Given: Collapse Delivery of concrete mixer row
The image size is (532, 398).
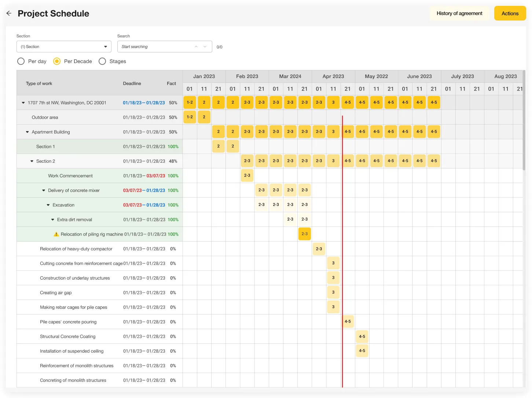Looking at the screenshot, I should coord(44,191).
